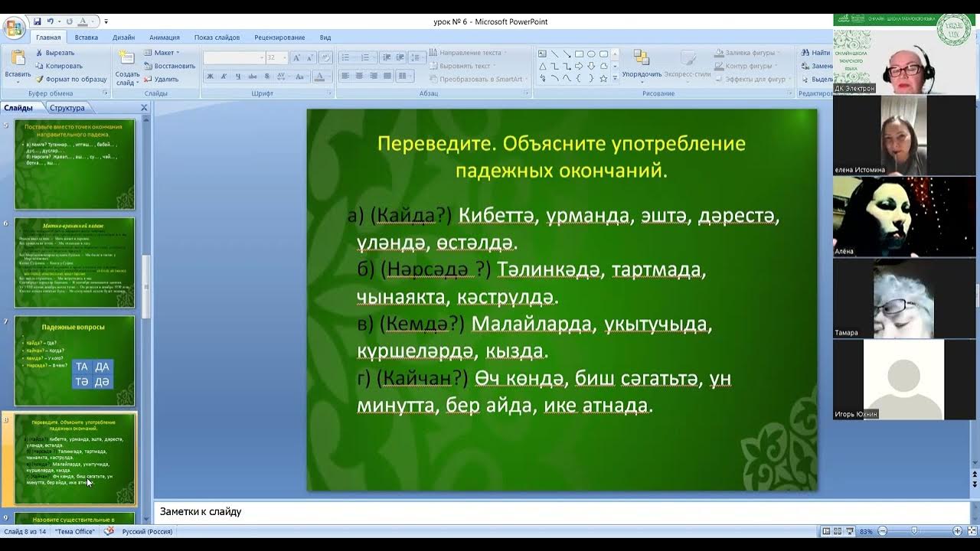Increase font size with large A
The image size is (980, 551).
point(297,58)
